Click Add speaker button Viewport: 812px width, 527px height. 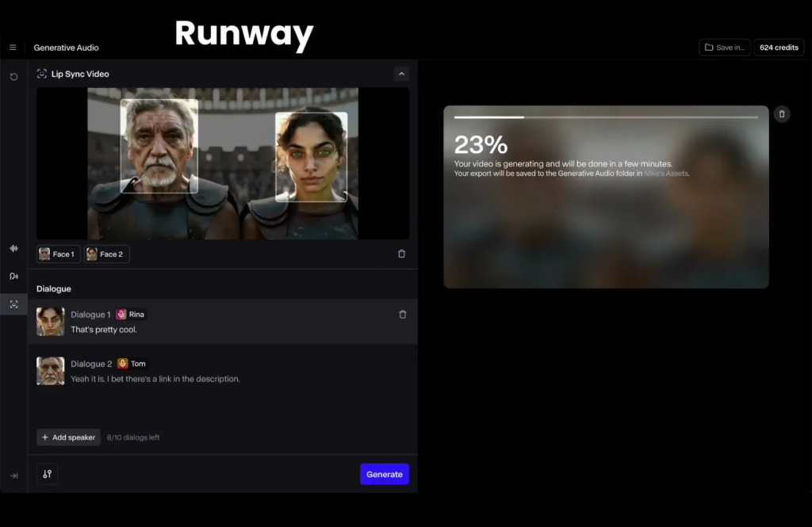(x=68, y=437)
